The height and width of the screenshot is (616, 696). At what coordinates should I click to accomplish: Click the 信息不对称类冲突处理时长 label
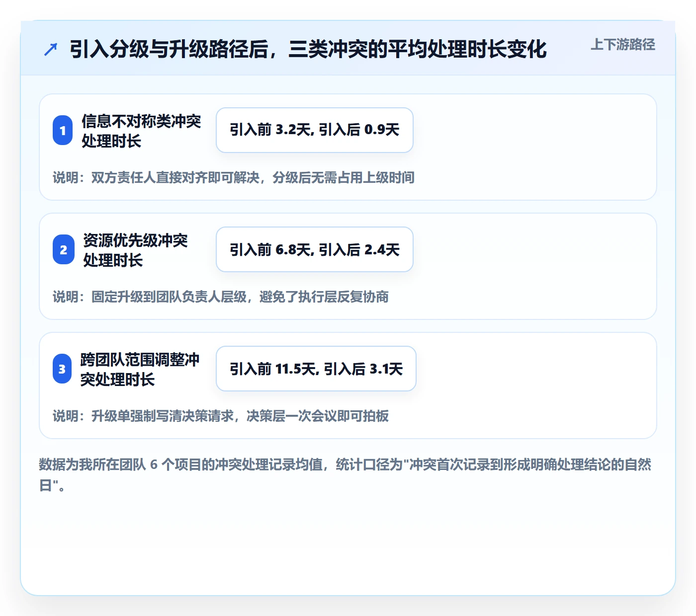141,131
